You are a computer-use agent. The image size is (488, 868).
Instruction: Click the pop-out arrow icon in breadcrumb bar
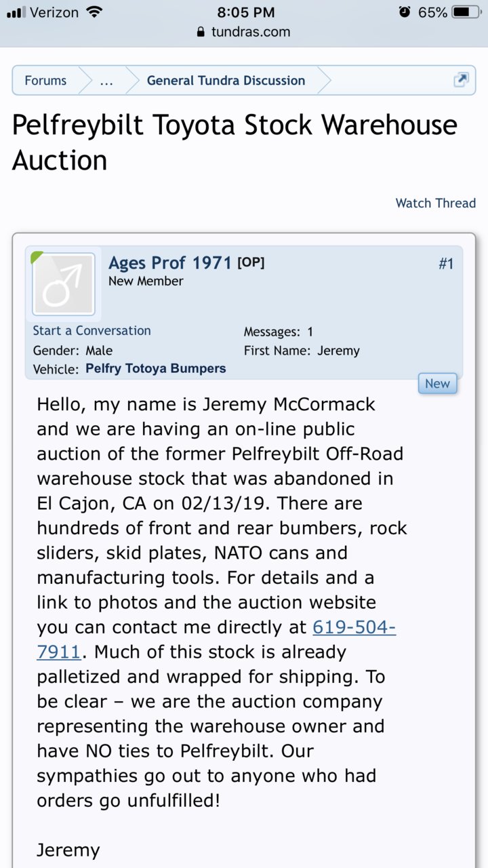pyautogui.click(x=461, y=80)
